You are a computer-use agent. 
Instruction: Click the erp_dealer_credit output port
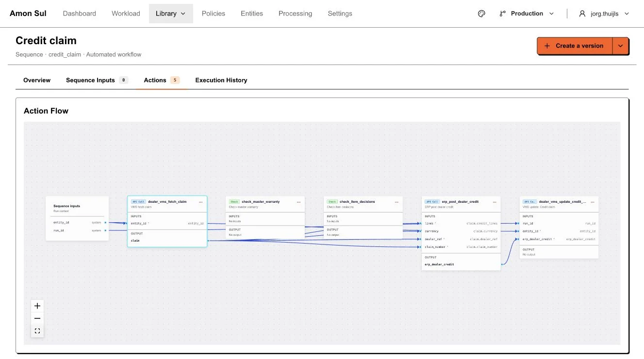(501, 264)
